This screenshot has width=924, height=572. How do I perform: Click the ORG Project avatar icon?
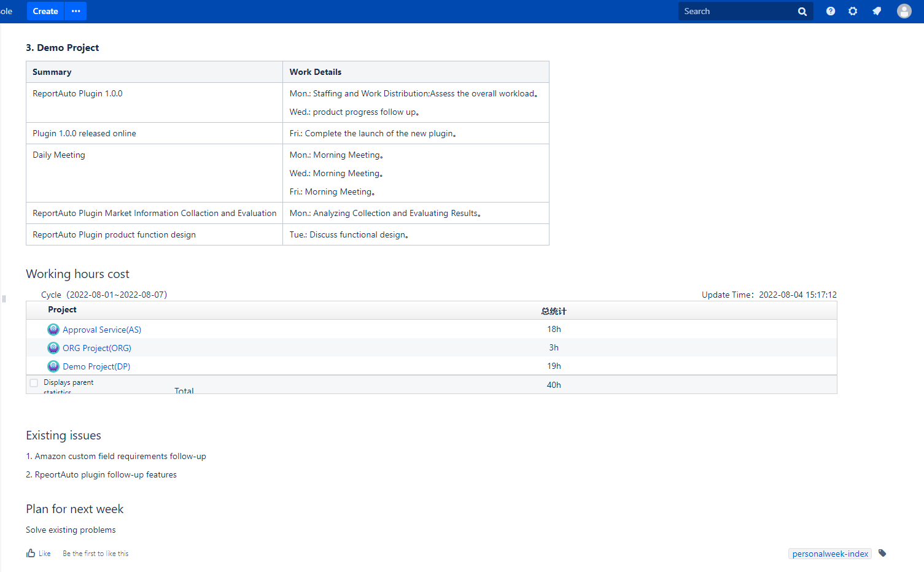(x=53, y=348)
